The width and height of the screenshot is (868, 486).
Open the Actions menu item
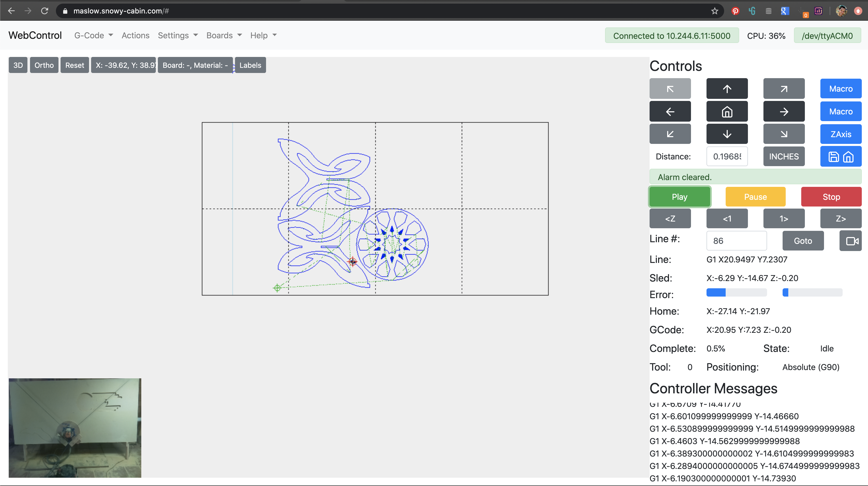[x=135, y=35]
